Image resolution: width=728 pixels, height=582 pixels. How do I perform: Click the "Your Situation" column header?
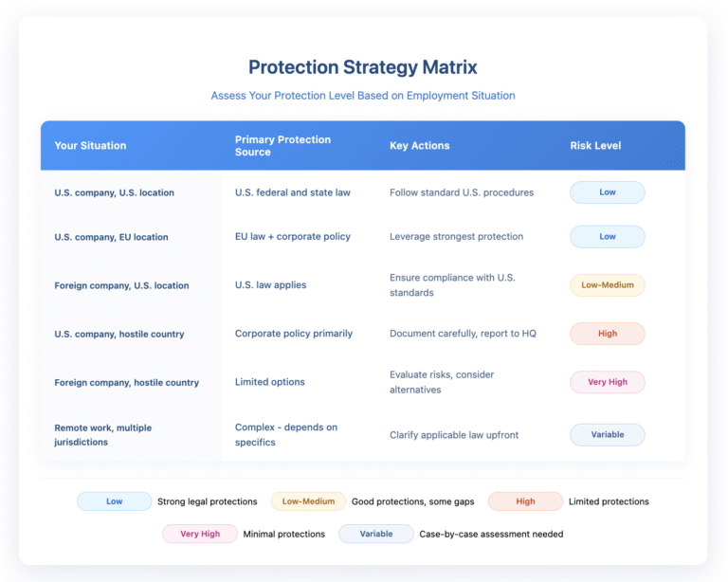tap(90, 146)
